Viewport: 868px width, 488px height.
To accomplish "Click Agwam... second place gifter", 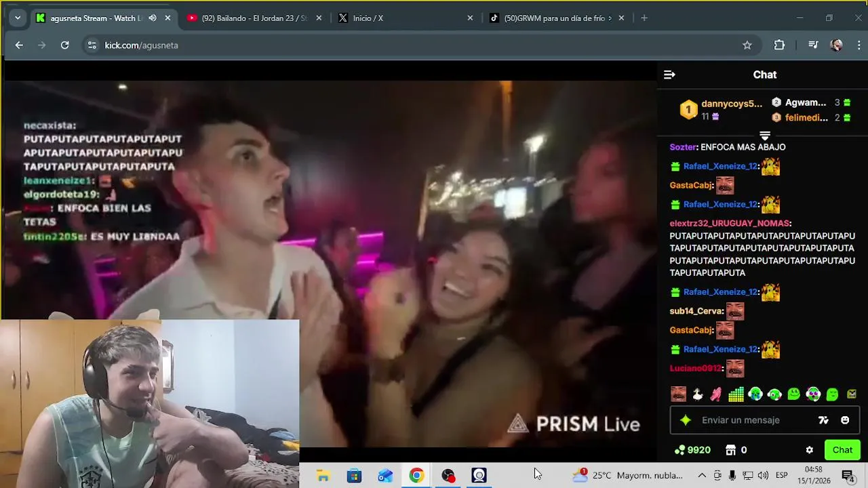I will pyautogui.click(x=806, y=103).
